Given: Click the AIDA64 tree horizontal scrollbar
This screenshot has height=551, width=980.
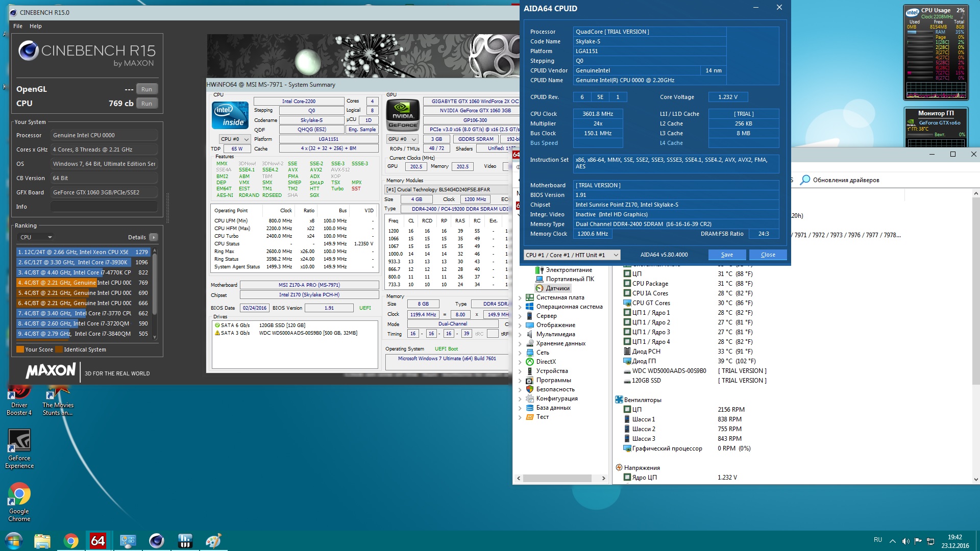Looking at the screenshot, I should tap(557, 479).
